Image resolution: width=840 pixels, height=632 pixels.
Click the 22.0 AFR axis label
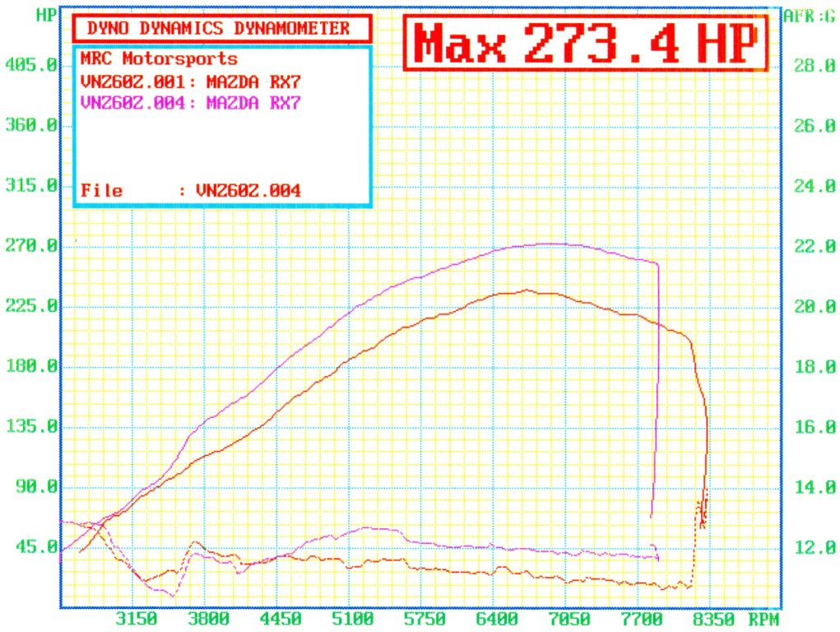tap(814, 247)
